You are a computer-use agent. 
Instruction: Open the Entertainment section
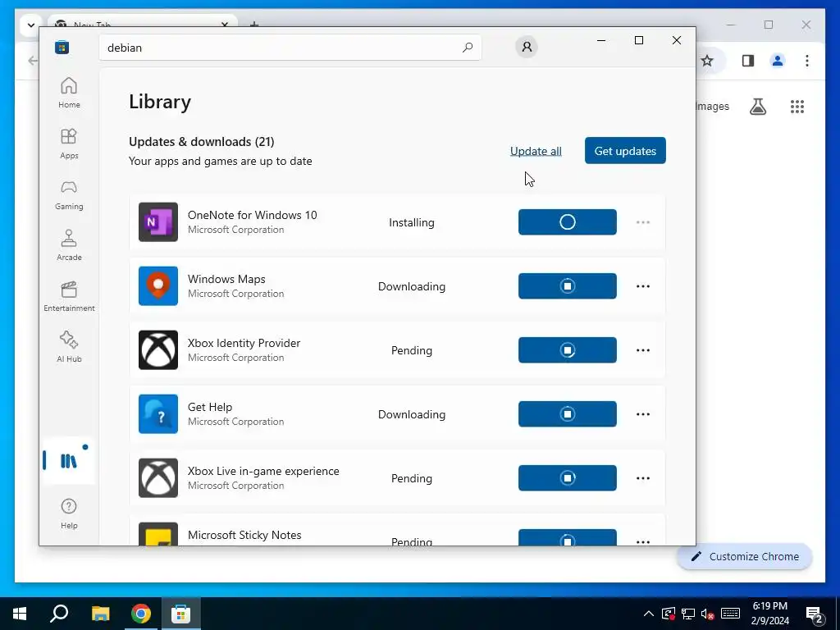click(x=69, y=296)
